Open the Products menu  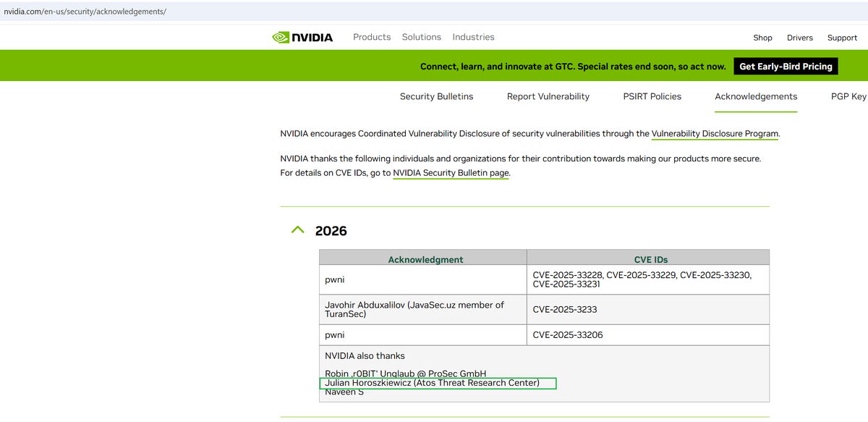(x=372, y=37)
